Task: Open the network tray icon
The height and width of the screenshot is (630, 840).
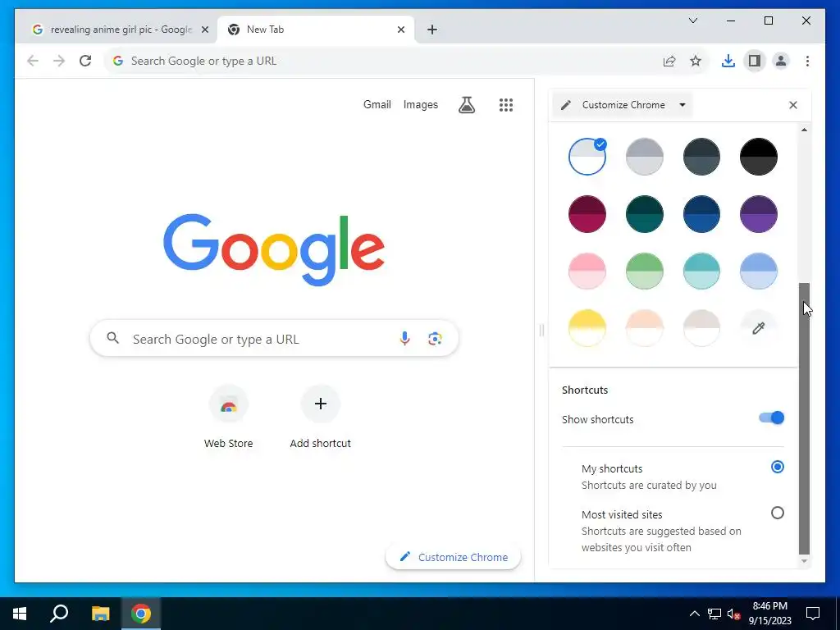Action: (714, 614)
